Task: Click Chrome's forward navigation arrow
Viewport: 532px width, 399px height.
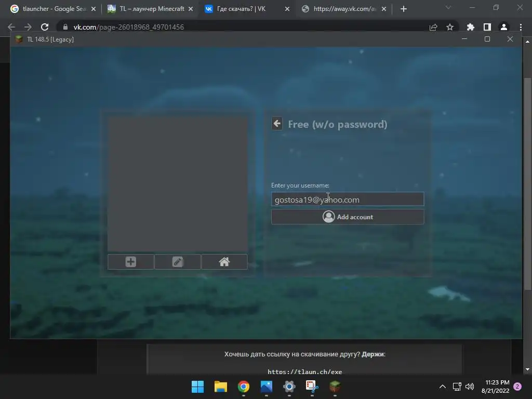Action: point(28,27)
